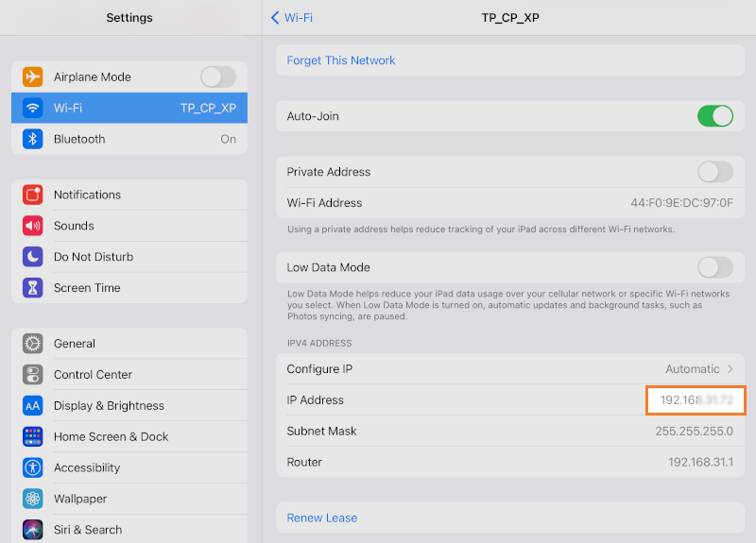This screenshot has width=756, height=543.
Task: Tap the Sounds speaker icon
Action: click(33, 226)
